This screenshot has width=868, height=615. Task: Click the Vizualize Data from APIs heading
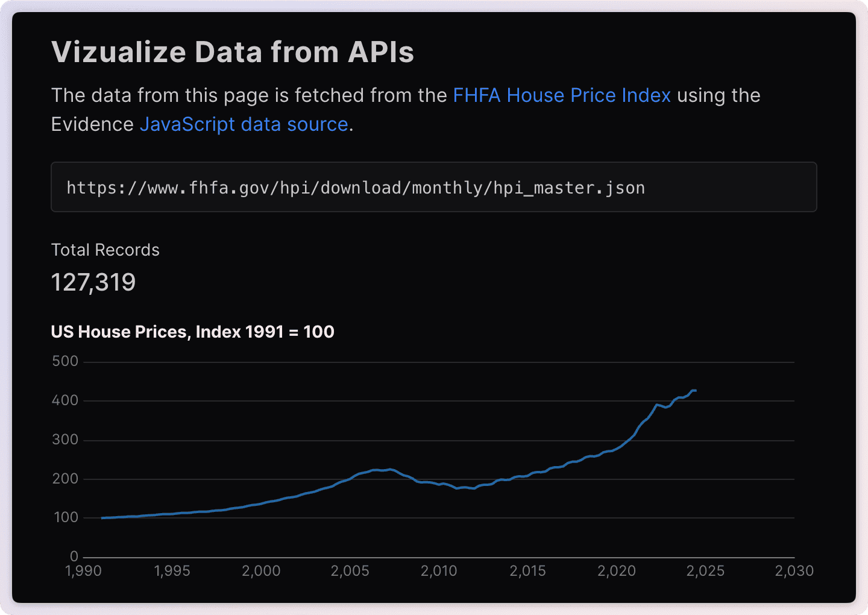233,52
